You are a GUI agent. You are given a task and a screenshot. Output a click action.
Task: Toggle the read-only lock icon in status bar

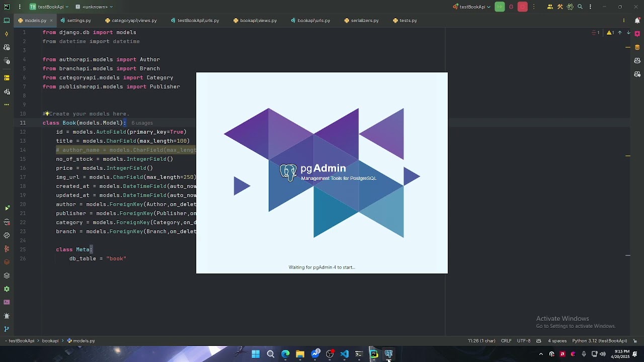click(635, 341)
